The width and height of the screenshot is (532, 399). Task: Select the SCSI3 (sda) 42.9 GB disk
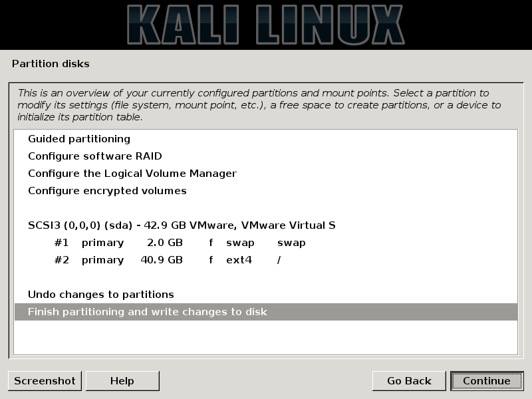[266, 225]
